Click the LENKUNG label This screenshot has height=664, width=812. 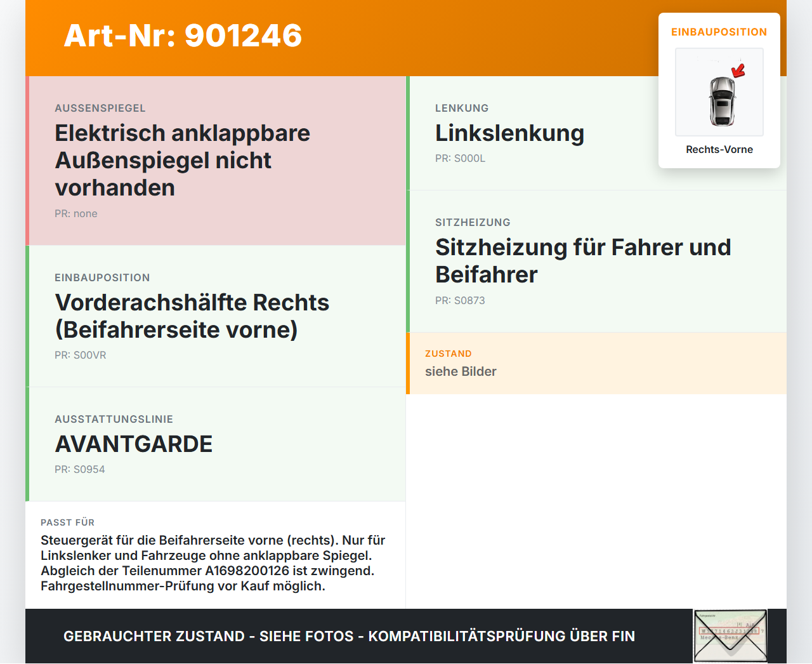[x=462, y=108]
